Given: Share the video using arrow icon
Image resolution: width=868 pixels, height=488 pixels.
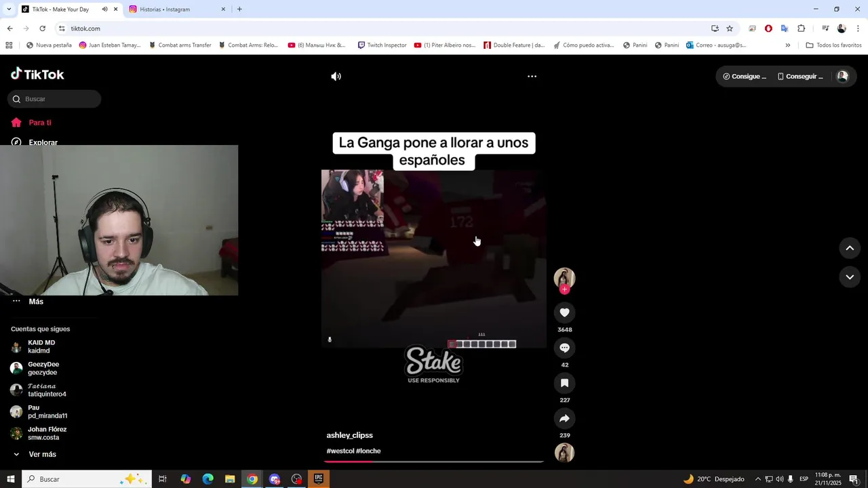Looking at the screenshot, I should coord(564,418).
